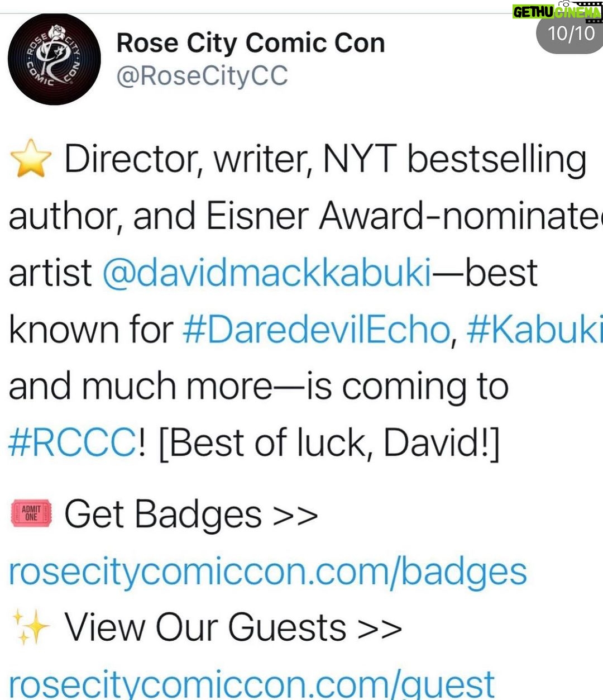
Task: Click the sparkles emoji before View Our Guests
Action: 31,627
